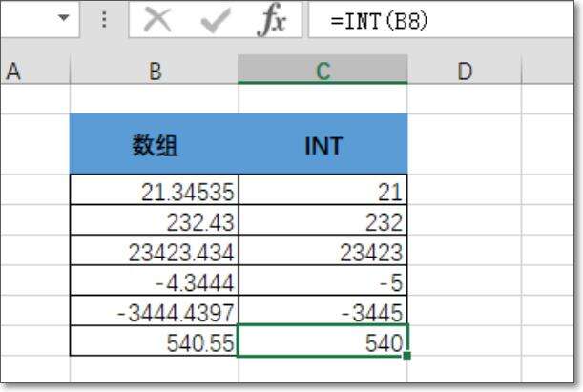The height and width of the screenshot is (392, 583).
Task: Select cell containing 540.55
Action: [x=155, y=340]
